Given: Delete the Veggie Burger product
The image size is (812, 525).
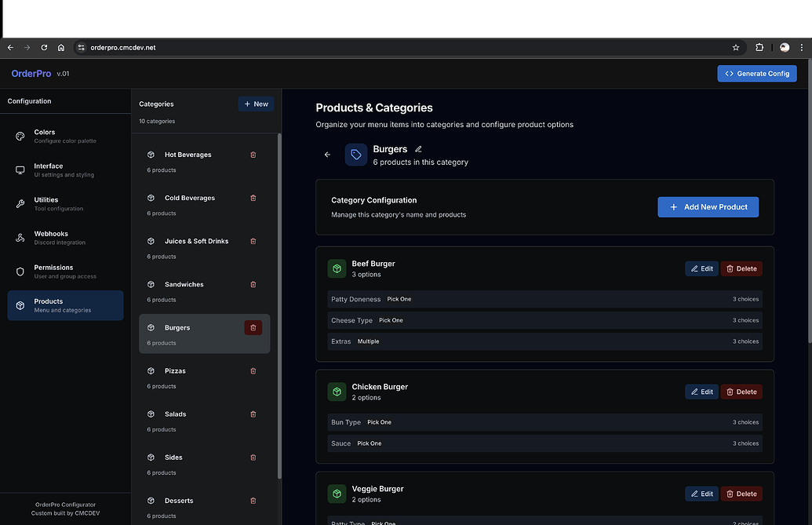Looking at the screenshot, I should (x=741, y=493).
